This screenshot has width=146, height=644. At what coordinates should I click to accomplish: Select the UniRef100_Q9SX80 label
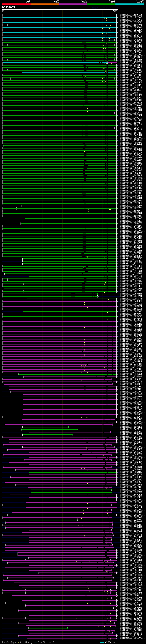coord(131,113)
